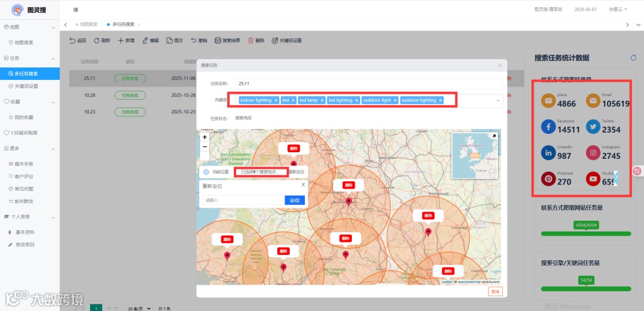Open the 关键词 dropdown arrow
Viewport: 644px width, 311px height.
point(498,101)
